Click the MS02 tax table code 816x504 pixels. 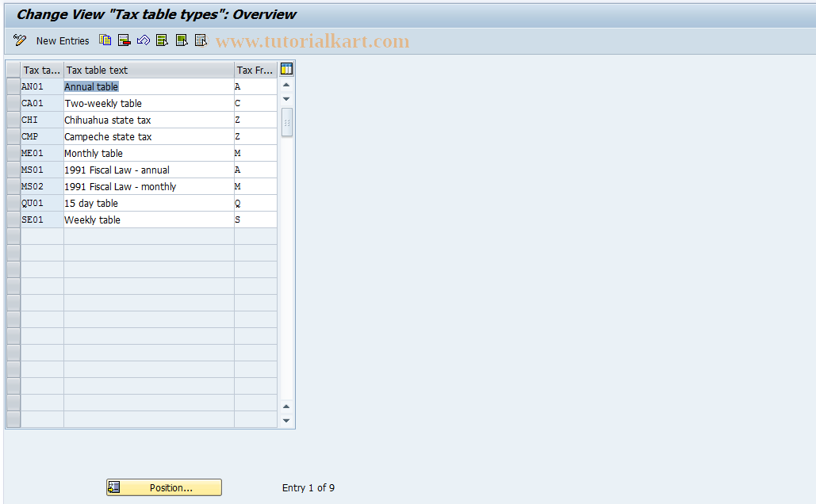(x=41, y=186)
